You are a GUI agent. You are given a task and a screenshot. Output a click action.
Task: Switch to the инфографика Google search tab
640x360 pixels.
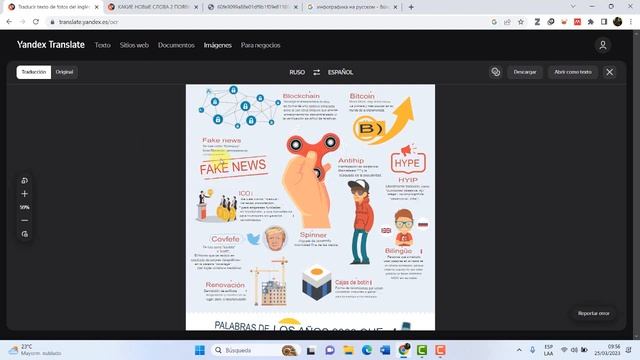(352, 7)
